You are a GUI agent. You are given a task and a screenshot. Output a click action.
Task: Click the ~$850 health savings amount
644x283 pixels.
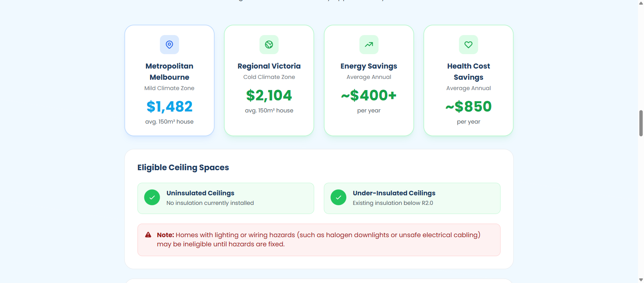click(x=468, y=106)
